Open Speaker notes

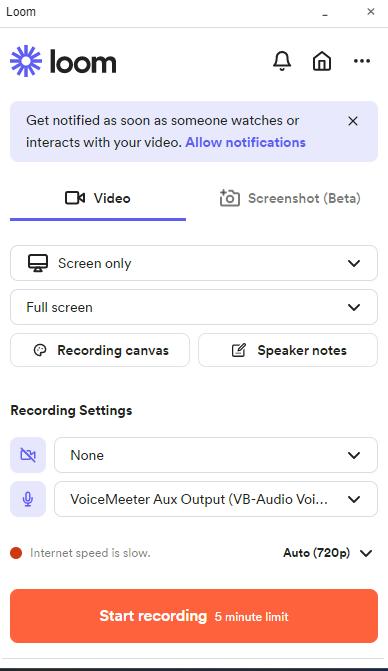[288, 350]
